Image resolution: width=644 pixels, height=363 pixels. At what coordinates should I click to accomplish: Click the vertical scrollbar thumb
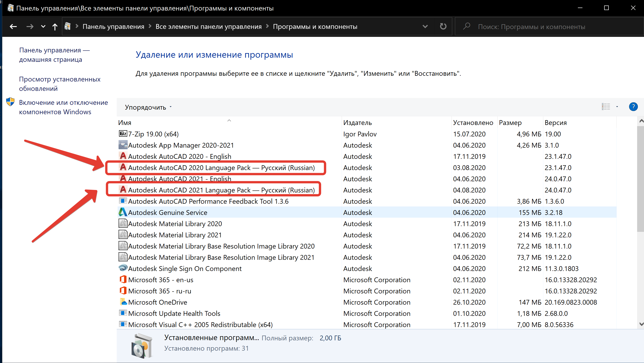641,179
